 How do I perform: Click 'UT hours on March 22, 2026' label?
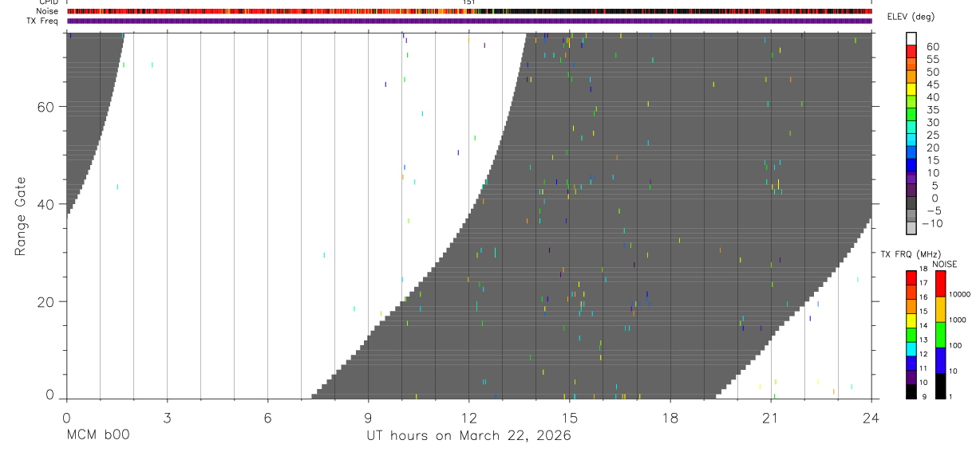(468, 436)
